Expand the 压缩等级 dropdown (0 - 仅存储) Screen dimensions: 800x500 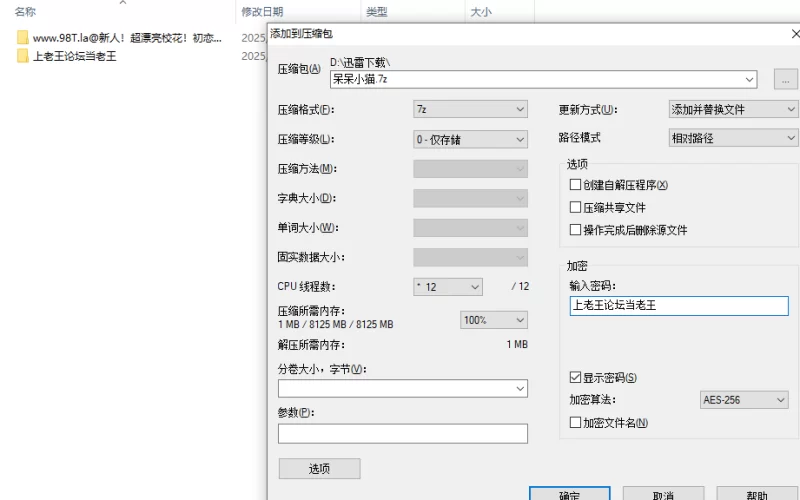point(470,139)
